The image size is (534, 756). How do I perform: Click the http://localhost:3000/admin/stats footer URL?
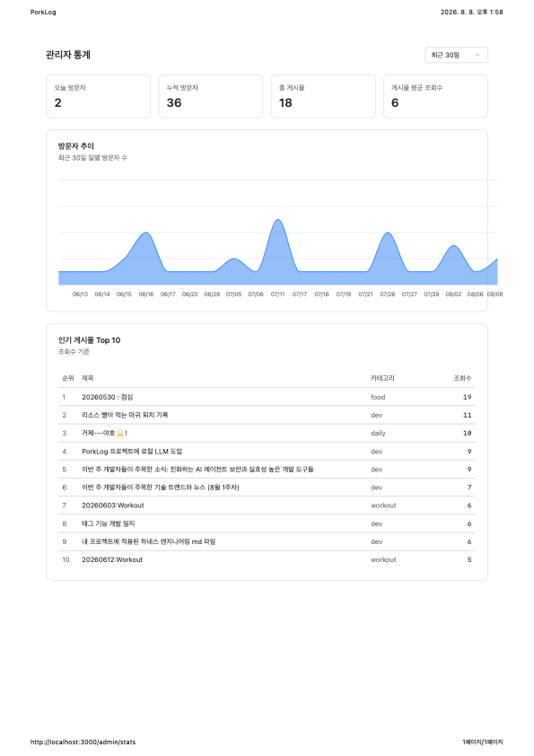tap(83, 742)
